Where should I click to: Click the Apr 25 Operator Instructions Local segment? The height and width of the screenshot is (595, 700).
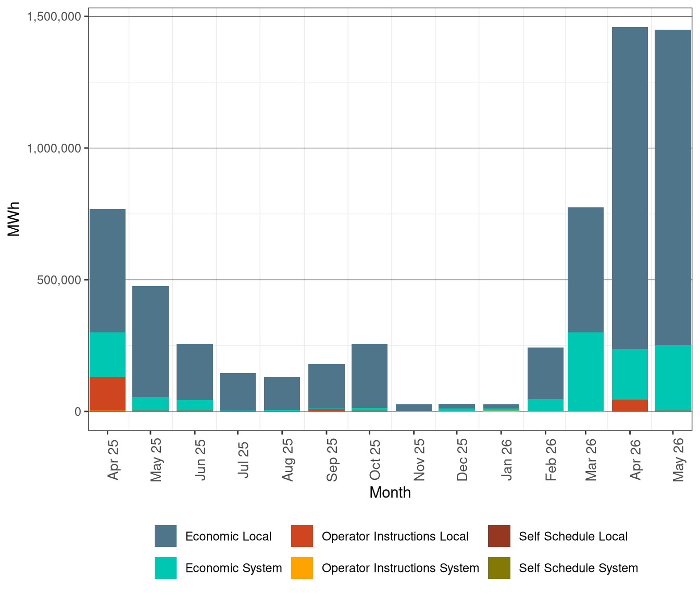107,394
